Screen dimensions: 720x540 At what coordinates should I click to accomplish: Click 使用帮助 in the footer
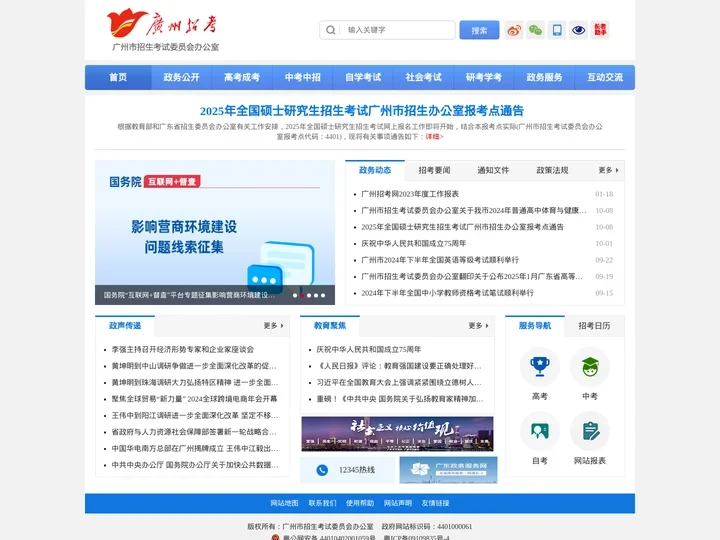pyautogui.click(x=360, y=503)
